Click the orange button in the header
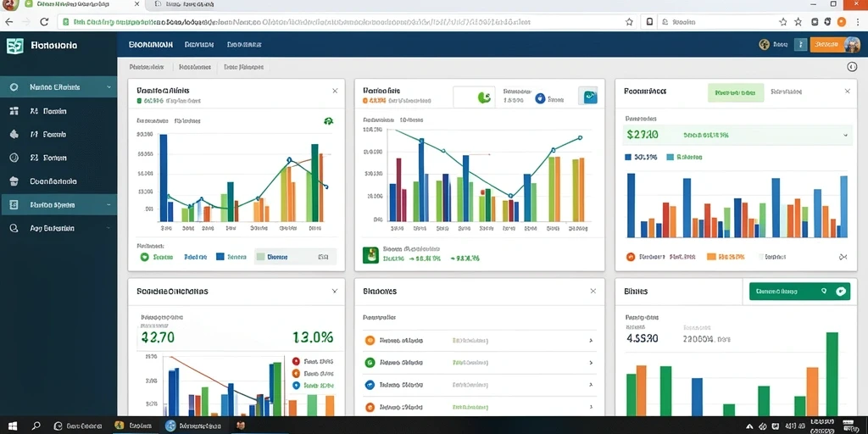 click(826, 45)
